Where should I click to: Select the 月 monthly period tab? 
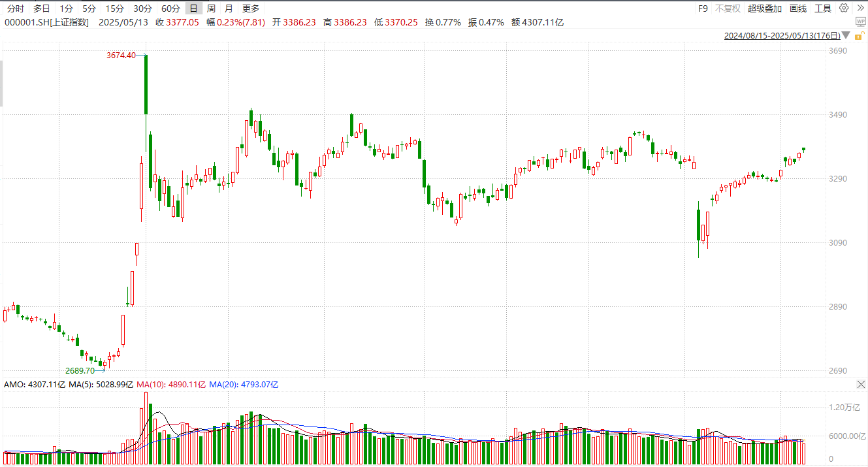228,8
